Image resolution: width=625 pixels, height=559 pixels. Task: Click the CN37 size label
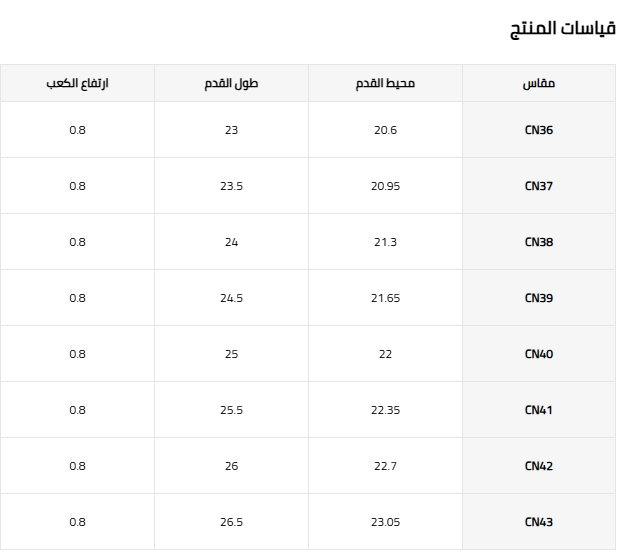click(539, 186)
